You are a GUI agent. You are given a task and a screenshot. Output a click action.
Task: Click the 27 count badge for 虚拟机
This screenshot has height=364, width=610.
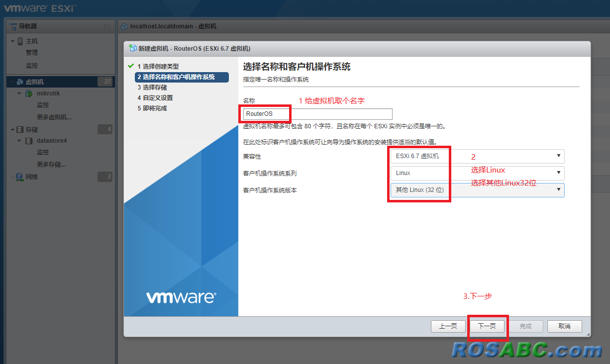coord(105,82)
